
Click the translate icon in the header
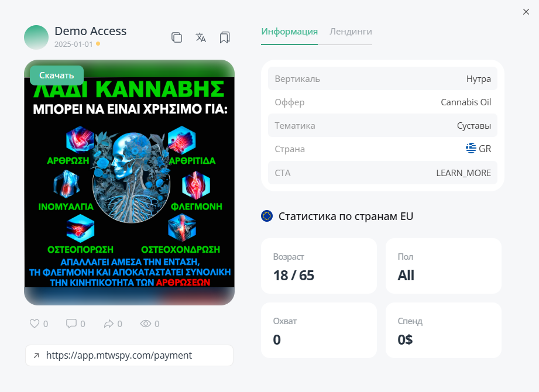click(x=201, y=37)
